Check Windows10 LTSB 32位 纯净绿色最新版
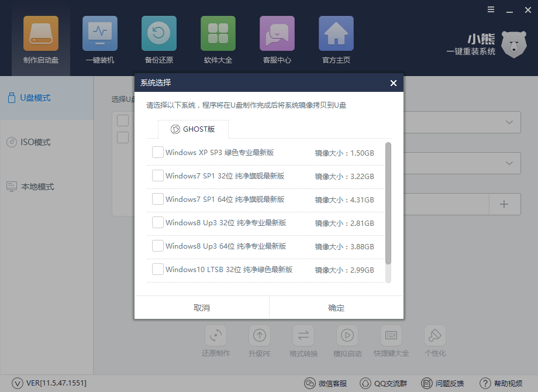Image resolution: width=538 pixels, height=392 pixels. 157,269
